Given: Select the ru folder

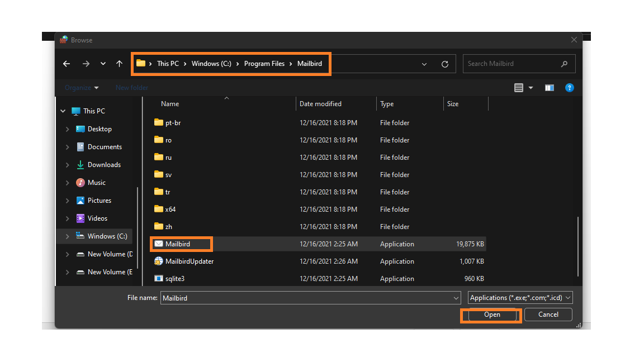Looking at the screenshot, I should 168,157.
